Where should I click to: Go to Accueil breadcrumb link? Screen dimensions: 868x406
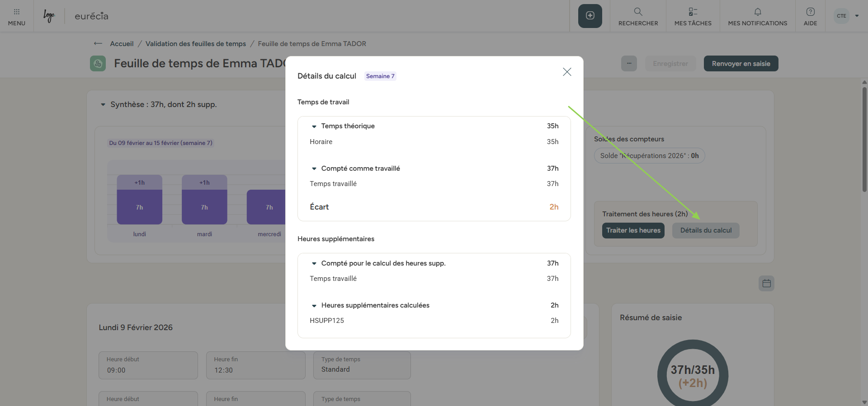[122, 44]
